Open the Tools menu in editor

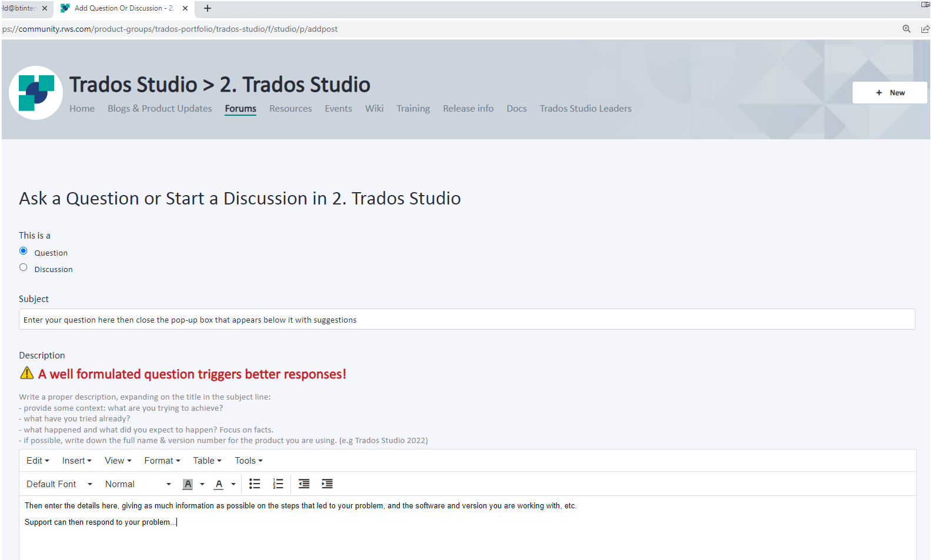click(x=249, y=461)
